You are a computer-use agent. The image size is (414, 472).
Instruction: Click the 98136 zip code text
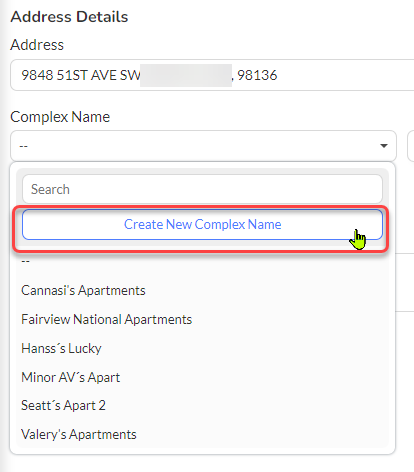pos(257,75)
